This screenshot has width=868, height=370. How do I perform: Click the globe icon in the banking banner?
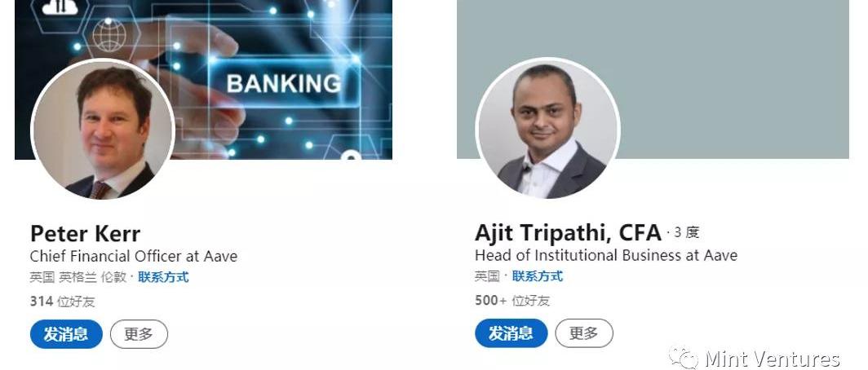click(108, 34)
